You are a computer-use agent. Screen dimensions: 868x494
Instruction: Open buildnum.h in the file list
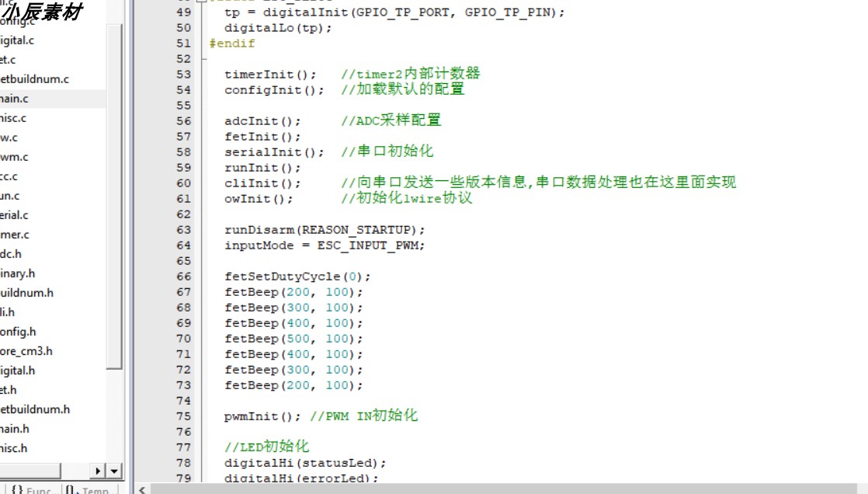coord(27,292)
